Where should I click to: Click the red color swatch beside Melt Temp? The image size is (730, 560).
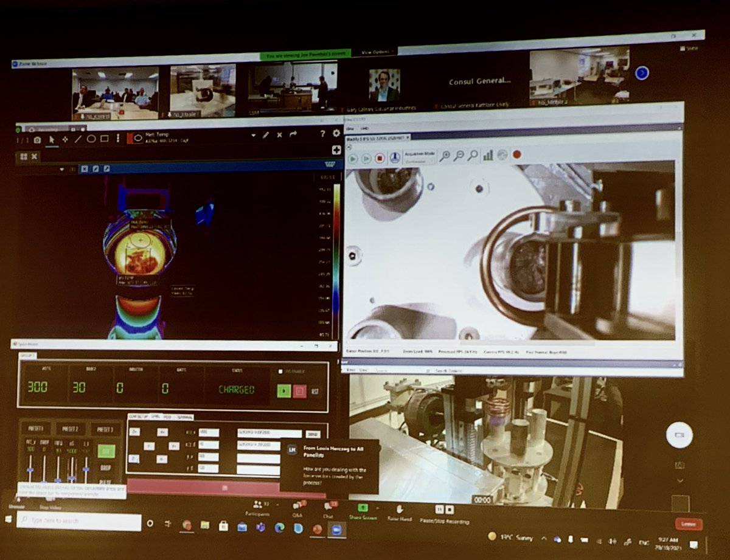130,138
